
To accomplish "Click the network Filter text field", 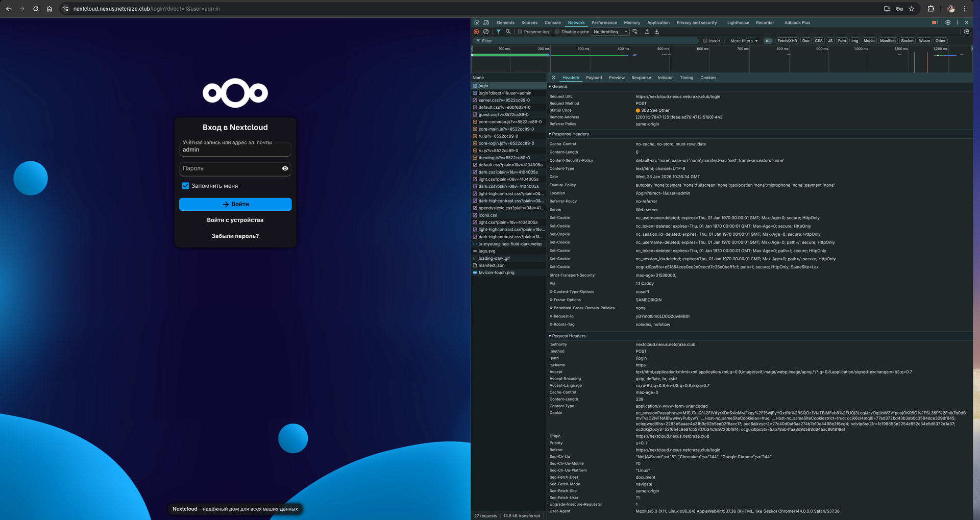I will pos(587,41).
